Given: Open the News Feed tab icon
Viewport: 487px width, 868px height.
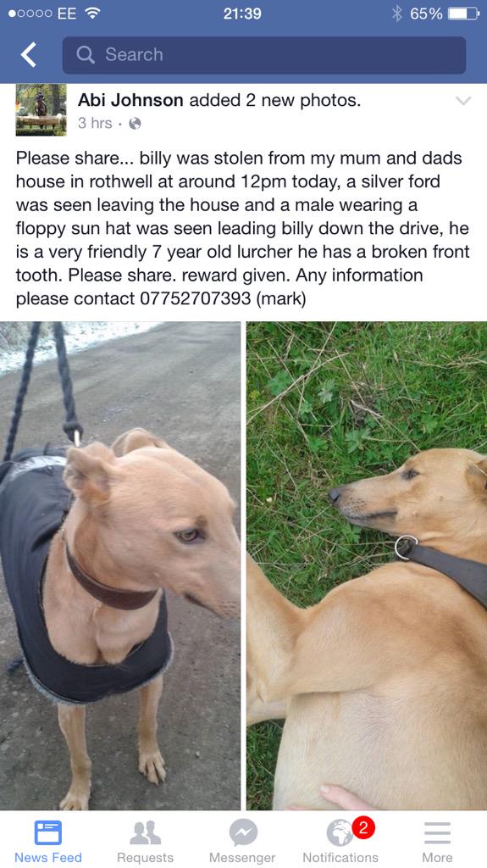Looking at the screenshot, I should (48, 832).
